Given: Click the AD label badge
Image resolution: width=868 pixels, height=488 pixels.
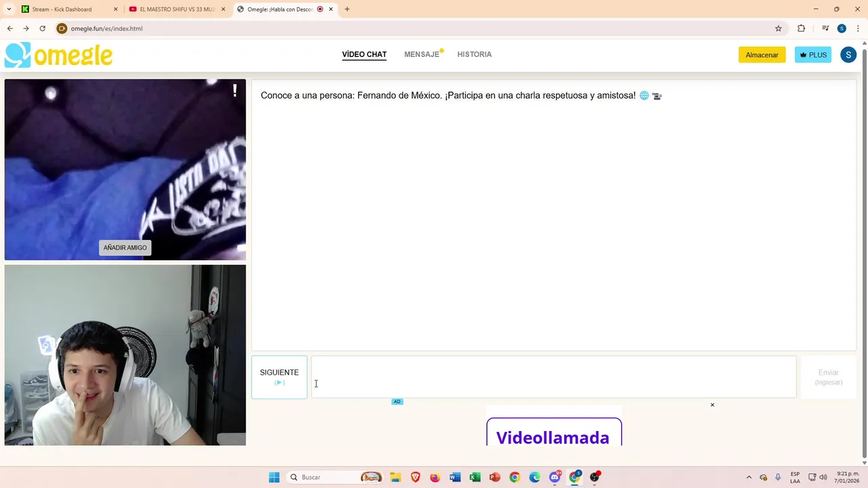Looking at the screenshot, I should click(x=397, y=401).
